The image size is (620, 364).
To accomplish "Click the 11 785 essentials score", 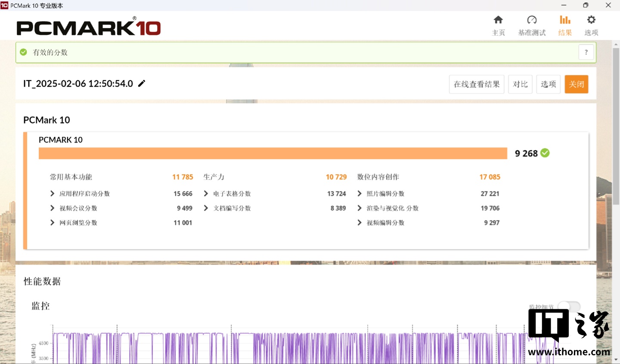I will pos(183,177).
